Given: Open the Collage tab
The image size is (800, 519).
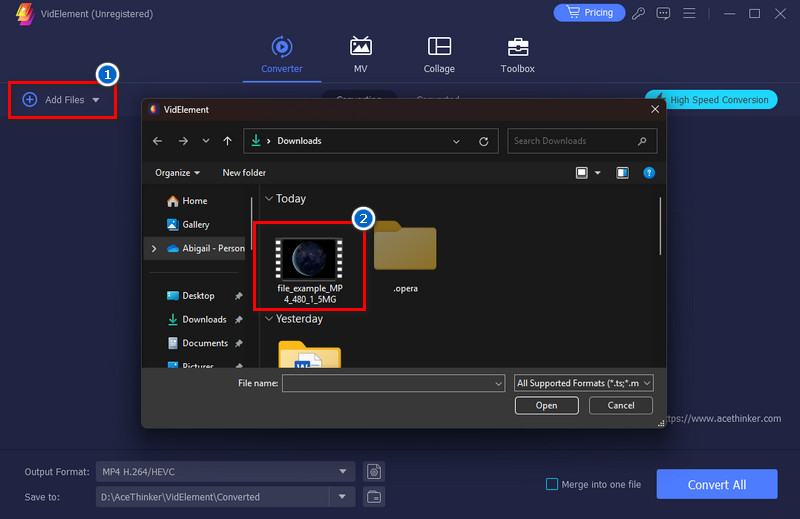Looking at the screenshot, I should click(439, 55).
